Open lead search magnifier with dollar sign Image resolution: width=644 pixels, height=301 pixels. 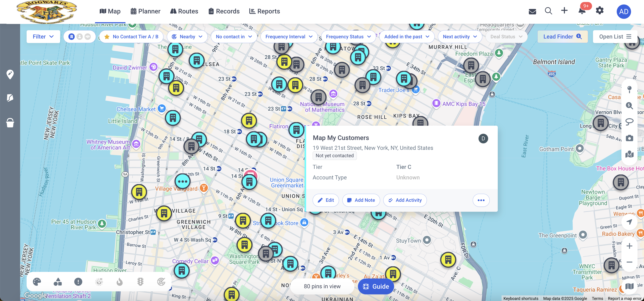click(x=629, y=105)
